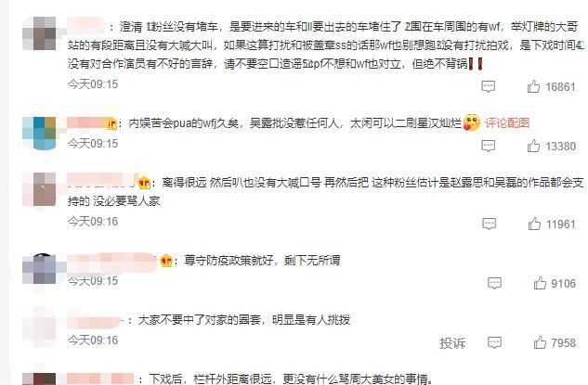Click the blurred username before 澄清 comment

coord(85,26)
